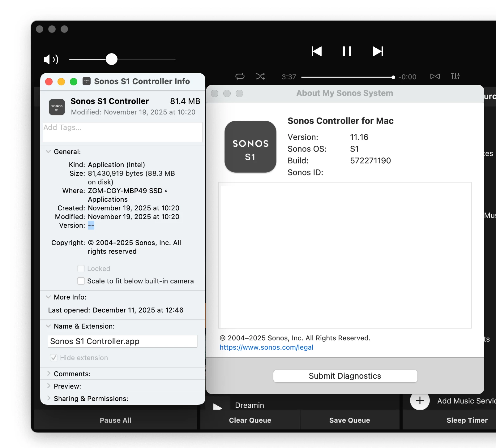Click the elapsed time 3:37 label

(x=289, y=77)
